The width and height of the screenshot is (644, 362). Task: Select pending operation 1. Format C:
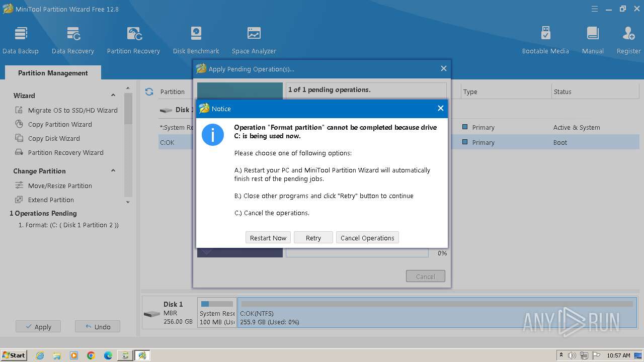point(68,225)
